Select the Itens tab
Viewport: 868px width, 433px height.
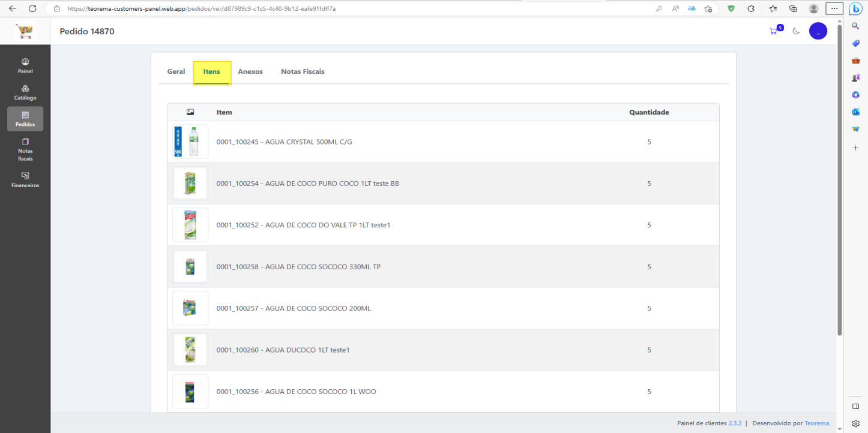212,73
